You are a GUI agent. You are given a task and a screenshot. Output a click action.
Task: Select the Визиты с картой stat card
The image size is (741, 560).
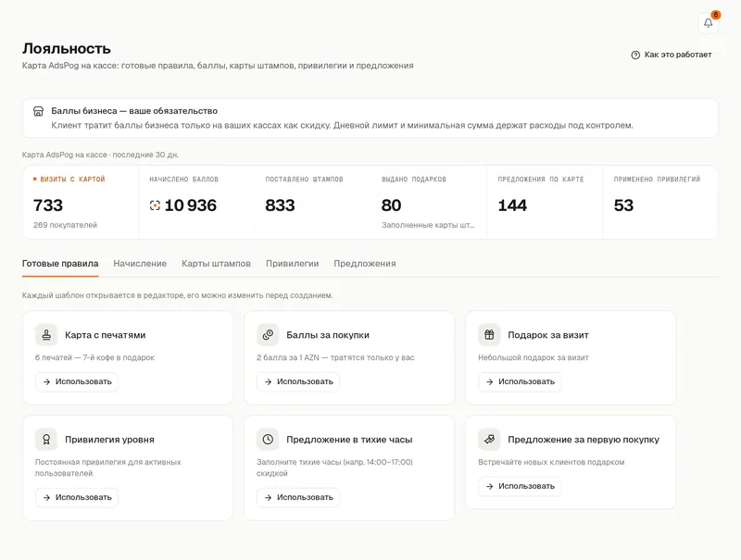click(81, 202)
